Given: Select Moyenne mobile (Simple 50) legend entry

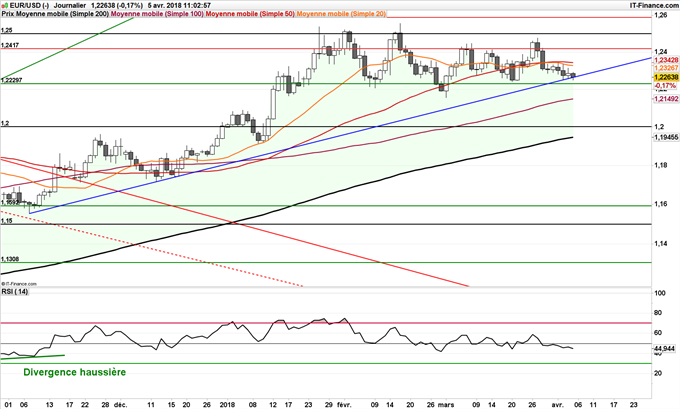Looking at the screenshot, I should [250, 14].
